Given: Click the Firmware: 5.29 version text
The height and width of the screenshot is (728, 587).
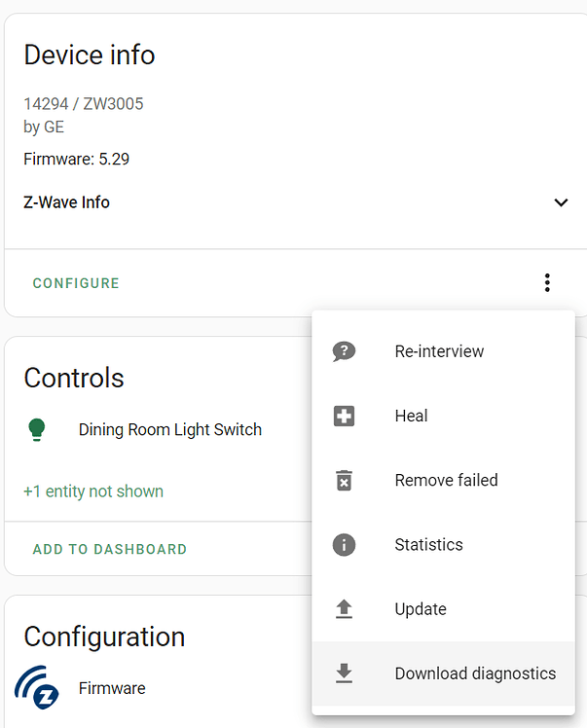Looking at the screenshot, I should [76, 159].
